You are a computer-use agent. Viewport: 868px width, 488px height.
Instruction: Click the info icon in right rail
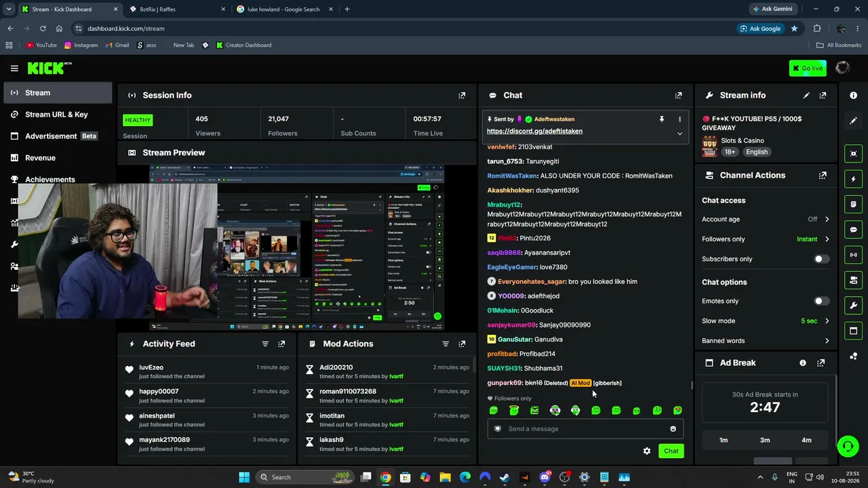tap(853, 96)
